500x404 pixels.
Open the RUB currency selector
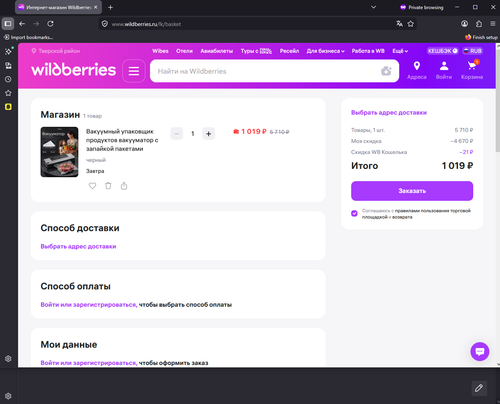[472, 51]
